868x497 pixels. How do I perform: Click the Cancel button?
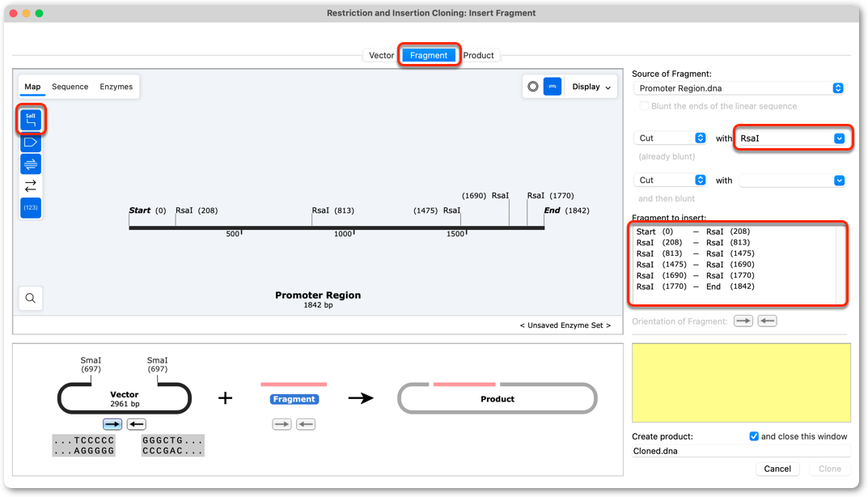pyautogui.click(x=777, y=469)
